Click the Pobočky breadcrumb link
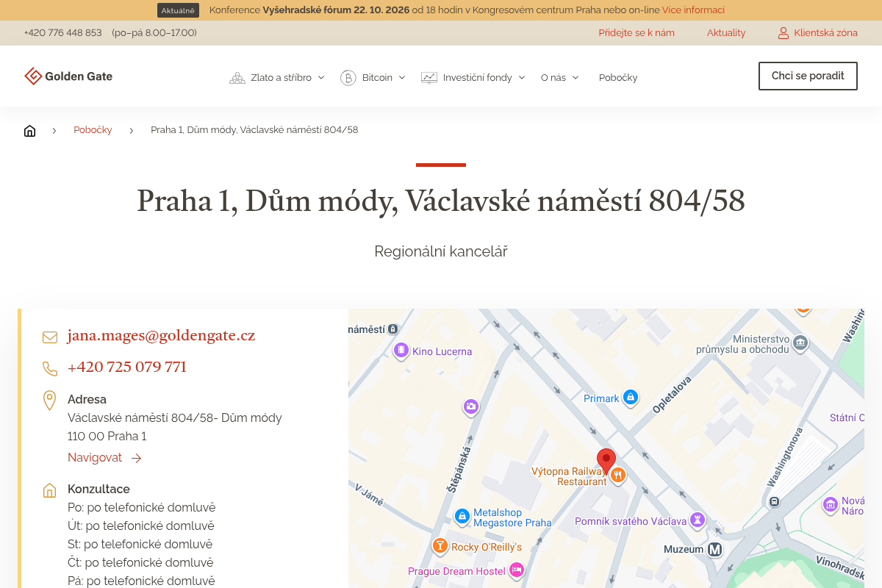882x588 pixels. (x=93, y=130)
